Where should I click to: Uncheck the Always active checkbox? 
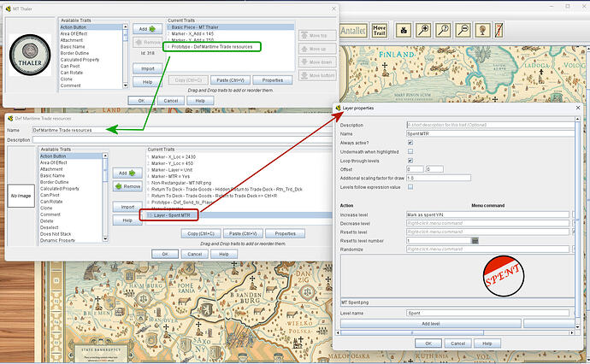(x=410, y=143)
